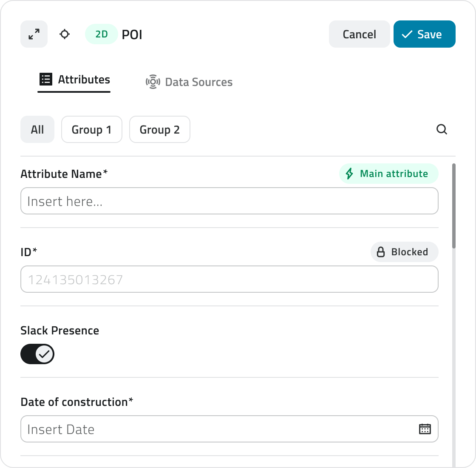
Task: Filter by Group 2
Action: 160,129
